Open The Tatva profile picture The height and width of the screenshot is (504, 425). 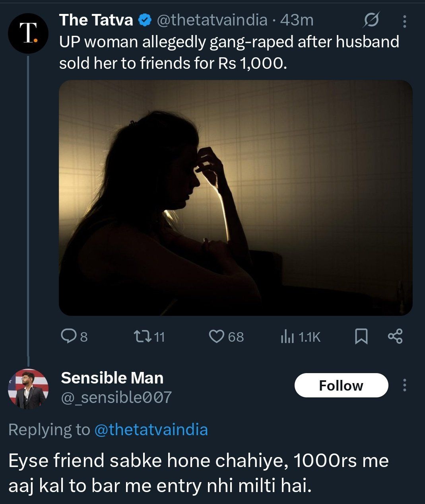pos(28,33)
